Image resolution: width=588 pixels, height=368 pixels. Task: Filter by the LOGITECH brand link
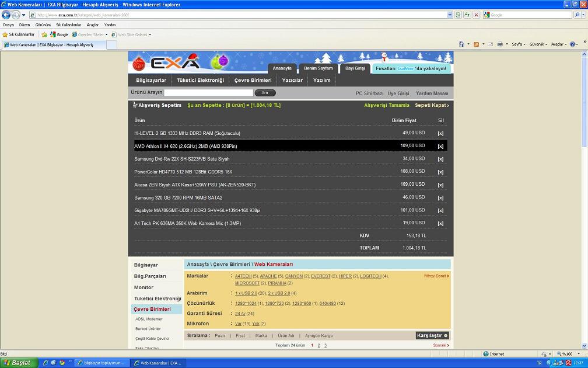[x=370, y=276]
